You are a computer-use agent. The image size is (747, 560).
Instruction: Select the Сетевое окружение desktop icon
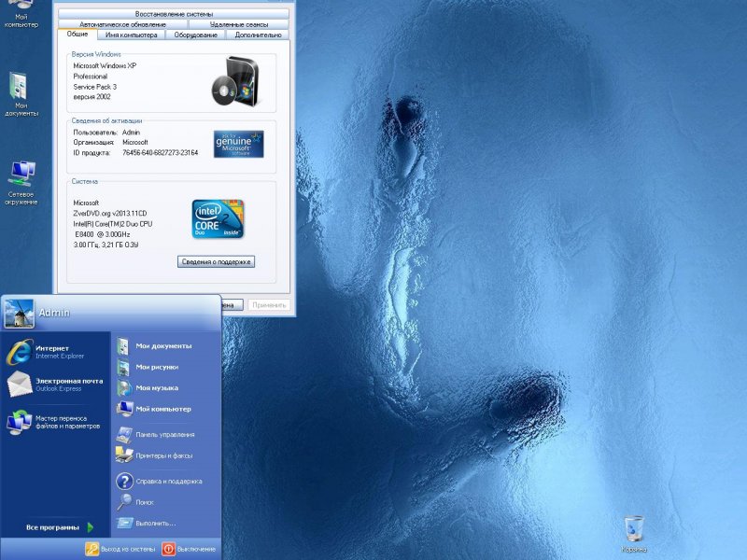21,183
